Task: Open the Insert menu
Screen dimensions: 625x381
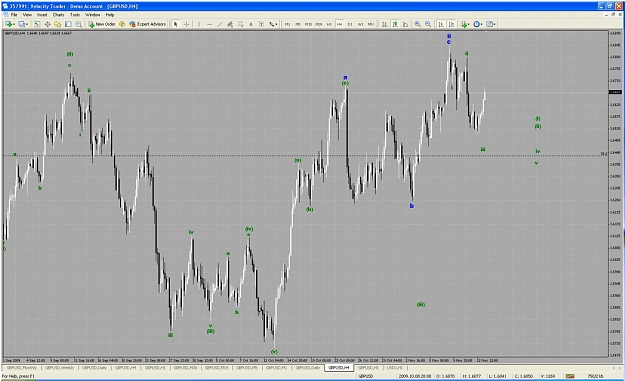Action: (42, 15)
